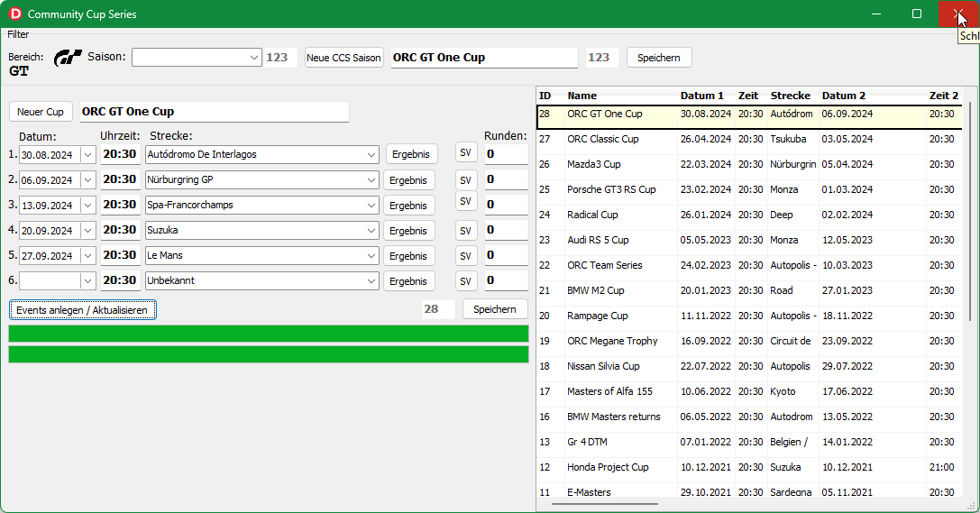Click the Runden field for race 1

[x=506, y=154]
